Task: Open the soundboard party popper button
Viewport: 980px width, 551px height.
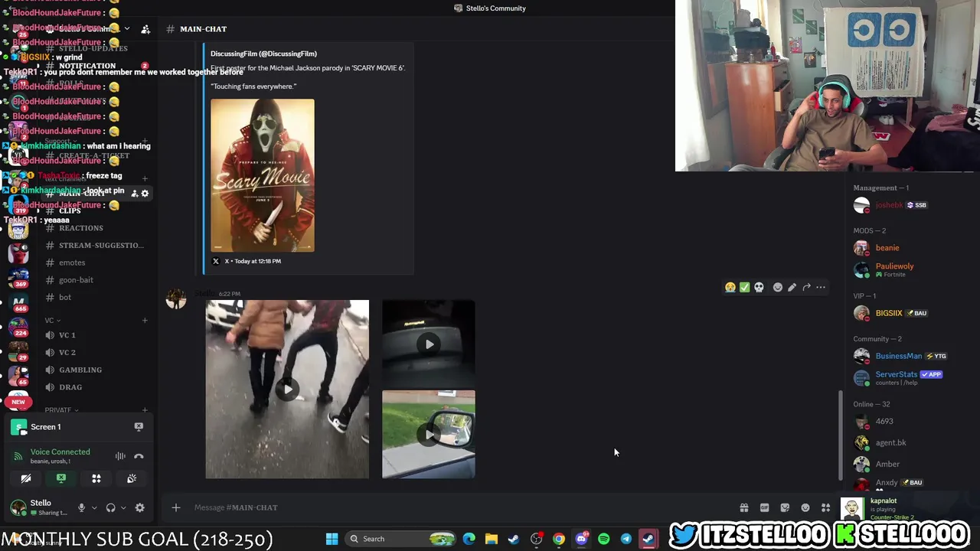Action: pyautogui.click(x=132, y=478)
